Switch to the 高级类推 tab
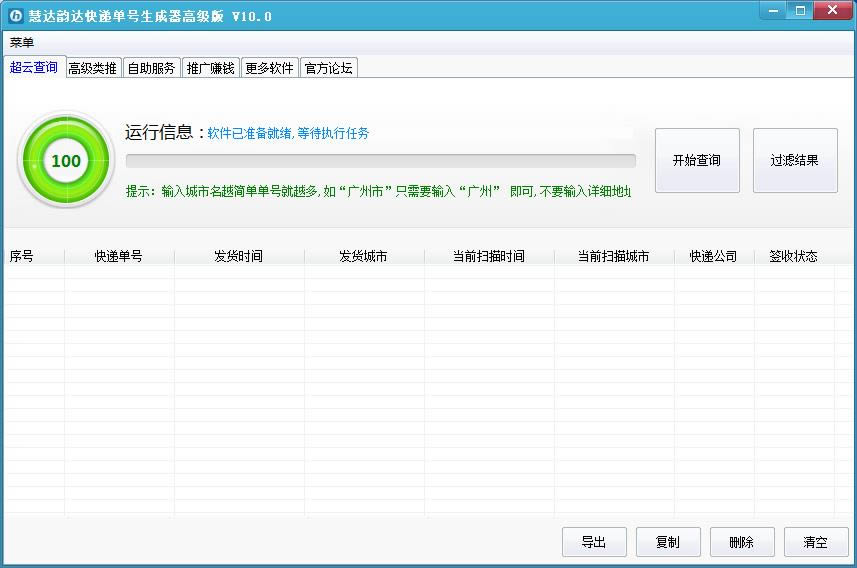 (93, 68)
